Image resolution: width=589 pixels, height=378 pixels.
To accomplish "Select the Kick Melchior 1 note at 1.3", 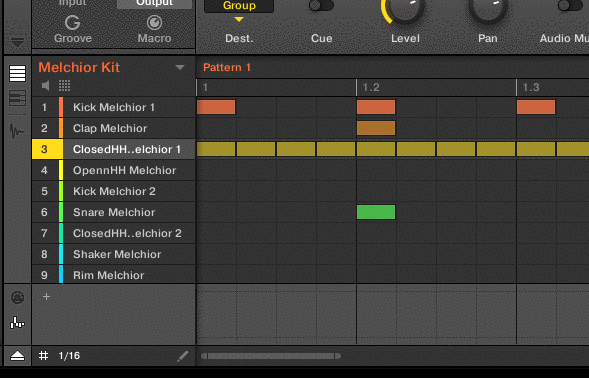I will [536, 107].
